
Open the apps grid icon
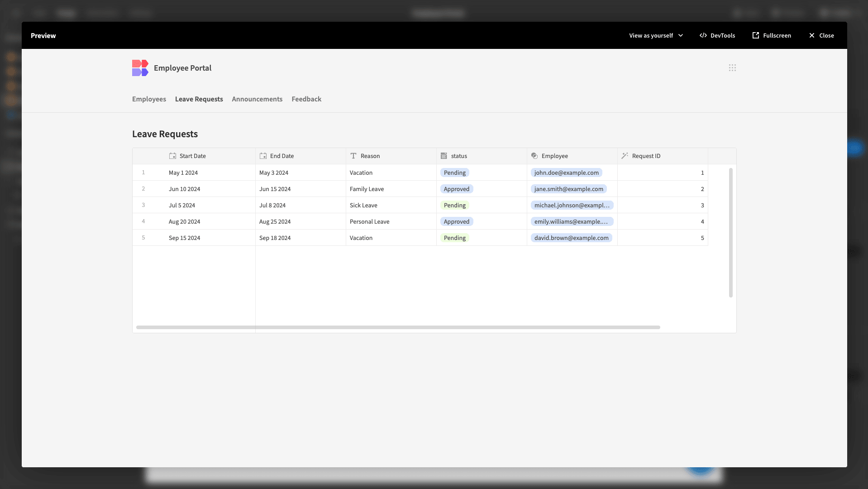coord(732,68)
